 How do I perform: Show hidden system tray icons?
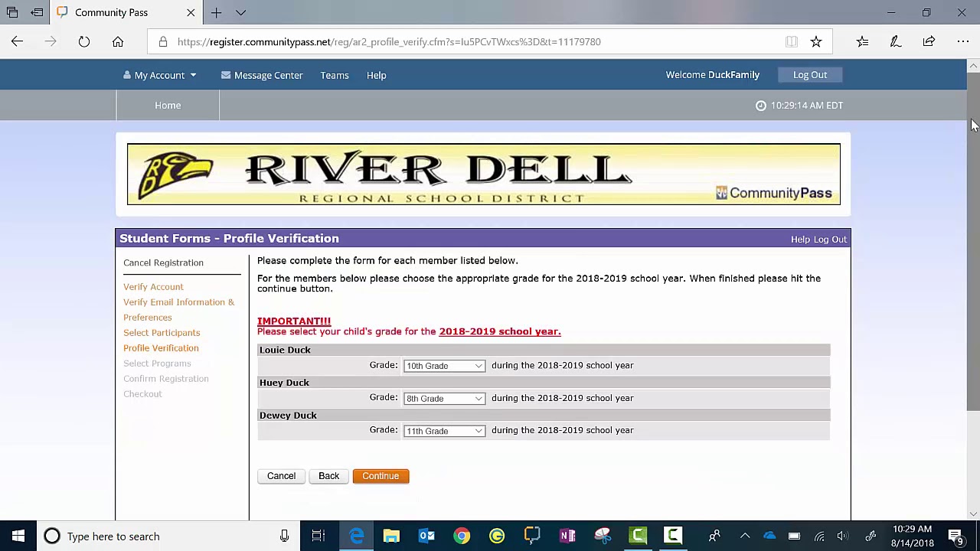tap(745, 536)
